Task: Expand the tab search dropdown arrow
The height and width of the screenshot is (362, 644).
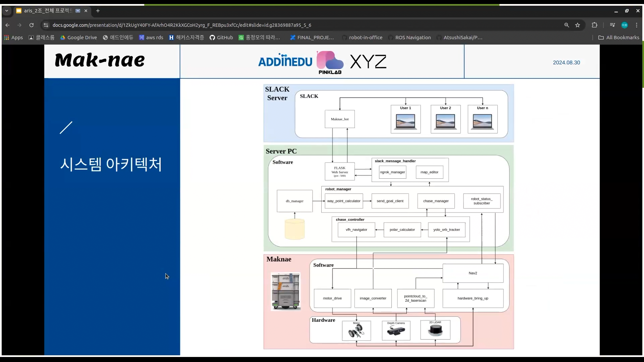Action: point(6,11)
